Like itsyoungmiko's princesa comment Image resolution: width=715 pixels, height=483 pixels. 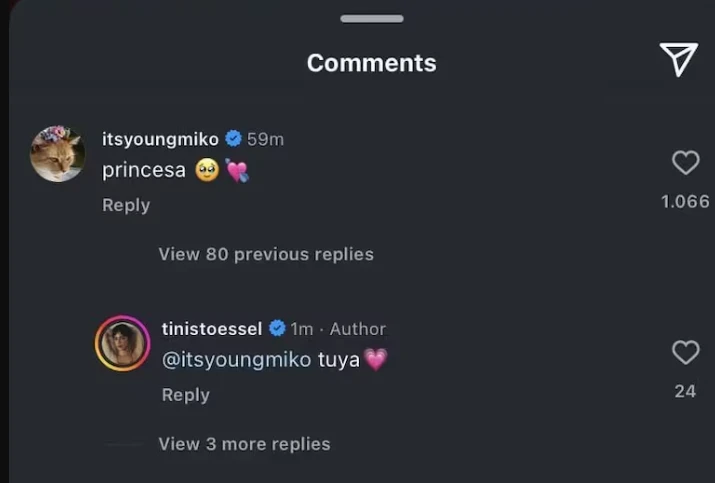[x=685, y=162]
